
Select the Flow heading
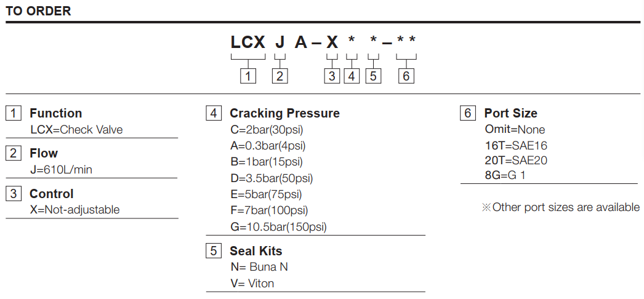tap(44, 153)
